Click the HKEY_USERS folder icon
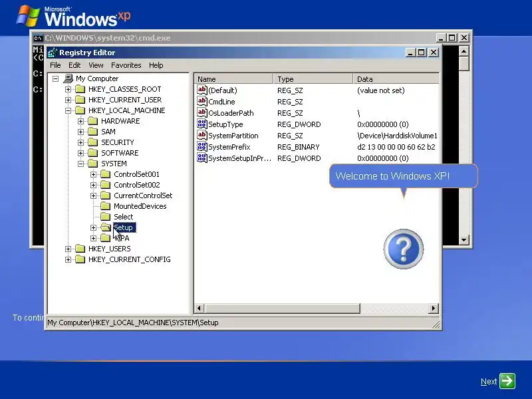 pos(80,249)
